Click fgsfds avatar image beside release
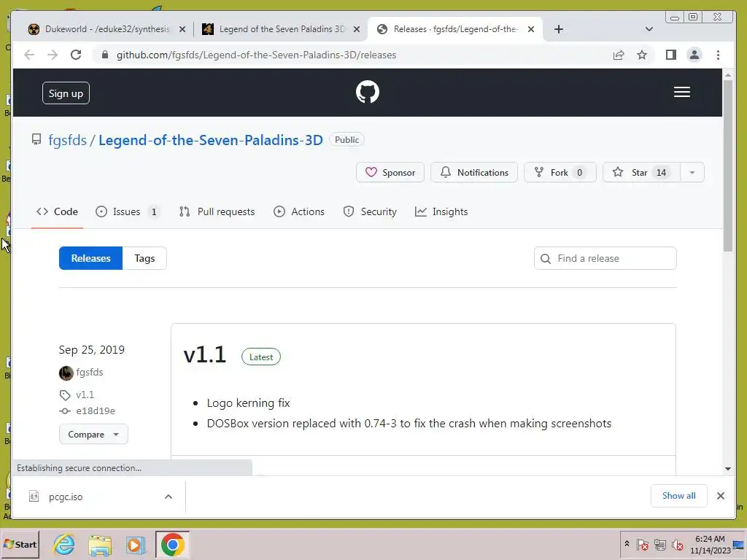 click(66, 373)
